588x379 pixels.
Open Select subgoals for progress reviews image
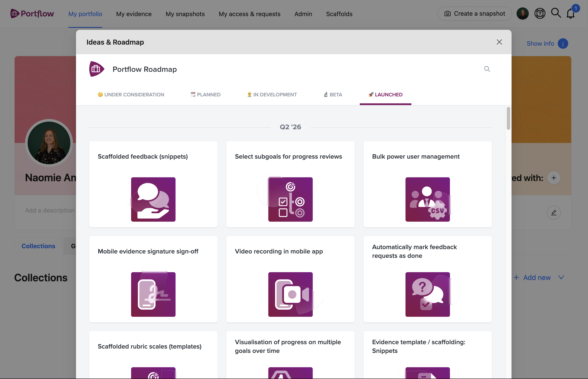tap(290, 199)
